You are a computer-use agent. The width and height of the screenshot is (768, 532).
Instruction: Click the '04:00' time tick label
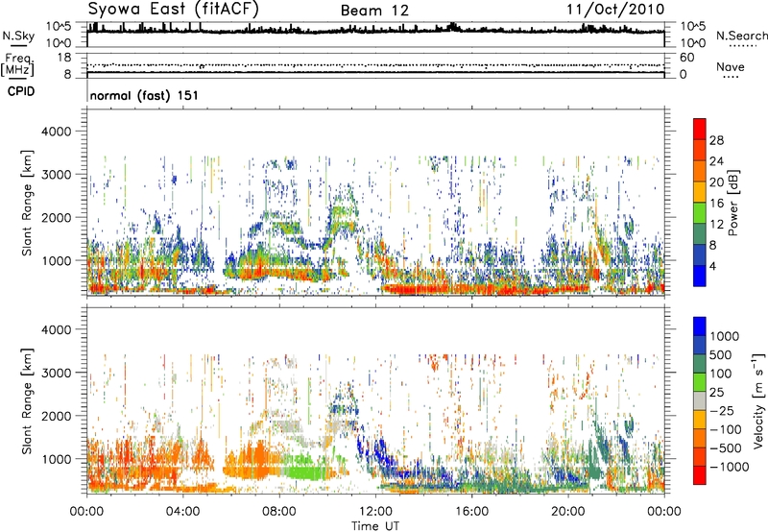point(182,512)
